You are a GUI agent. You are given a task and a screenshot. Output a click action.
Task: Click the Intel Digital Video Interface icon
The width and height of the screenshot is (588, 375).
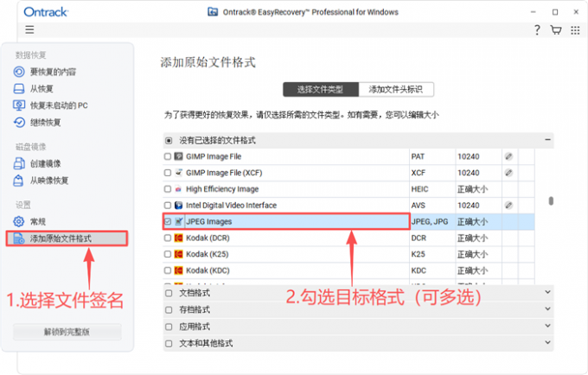pyautogui.click(x=179, y=206)
